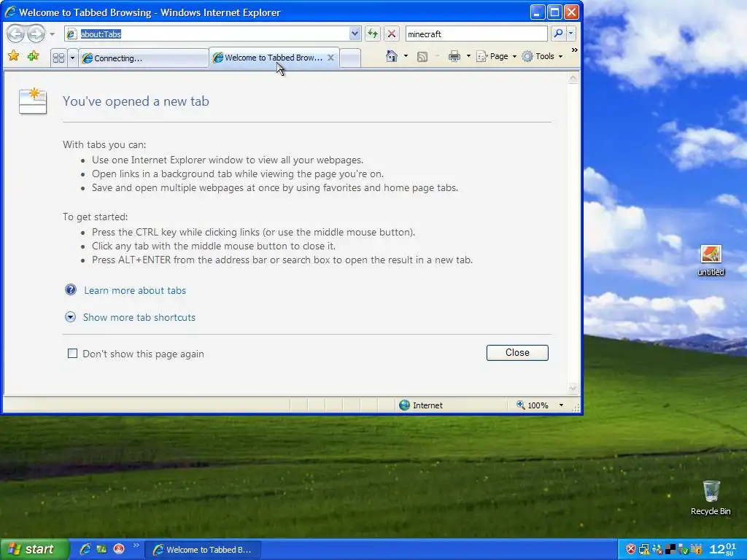Expand the address bar history dropdown
The image size is (747, 560).
355,34
